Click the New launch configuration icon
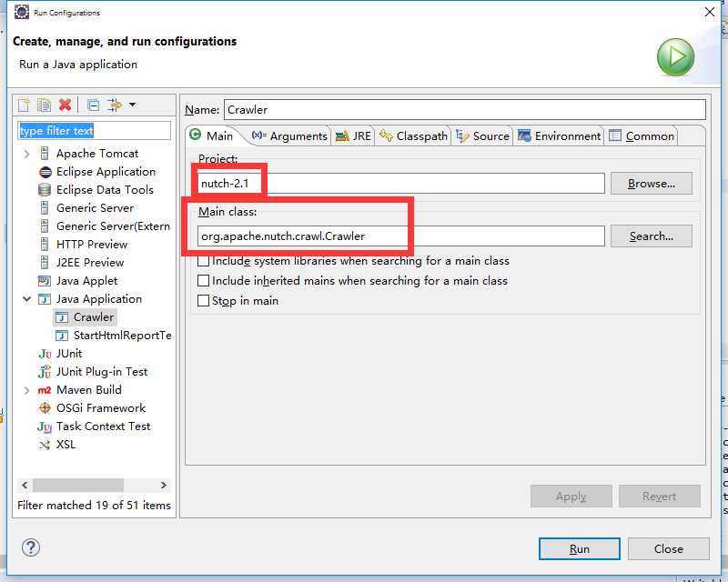728x582 pixels. (x=24, y=105)
